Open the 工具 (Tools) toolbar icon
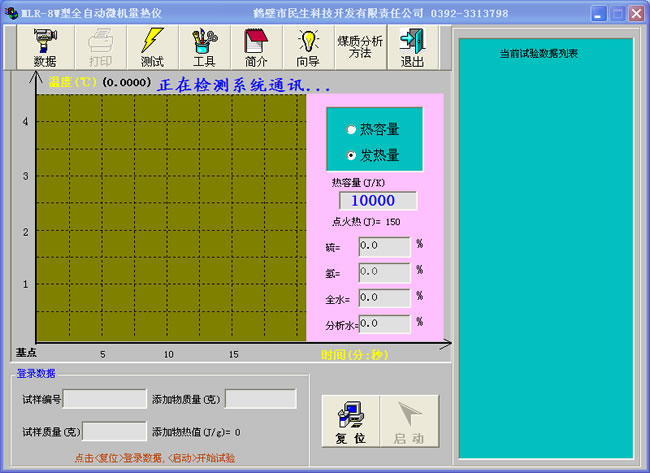 tap(204, 47)
